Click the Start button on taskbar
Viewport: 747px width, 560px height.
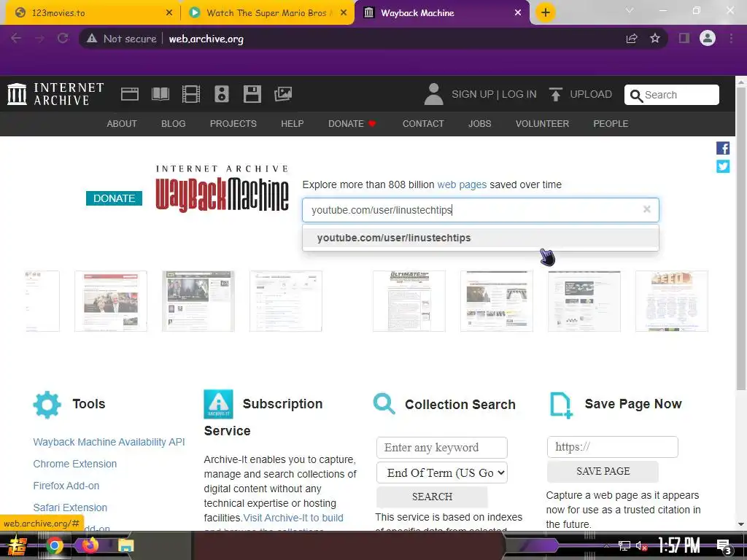pyautogui.click(x=17, y=545)
